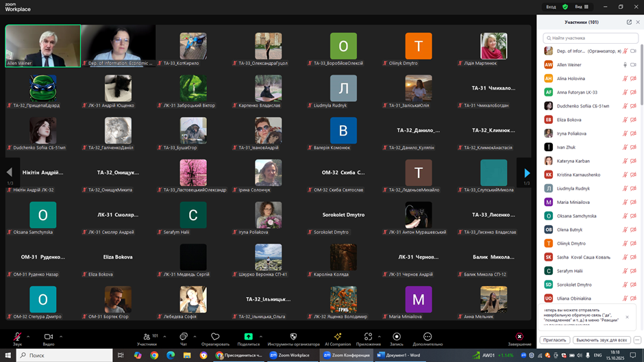Expand the arrow next to Участники

(164, 336)
